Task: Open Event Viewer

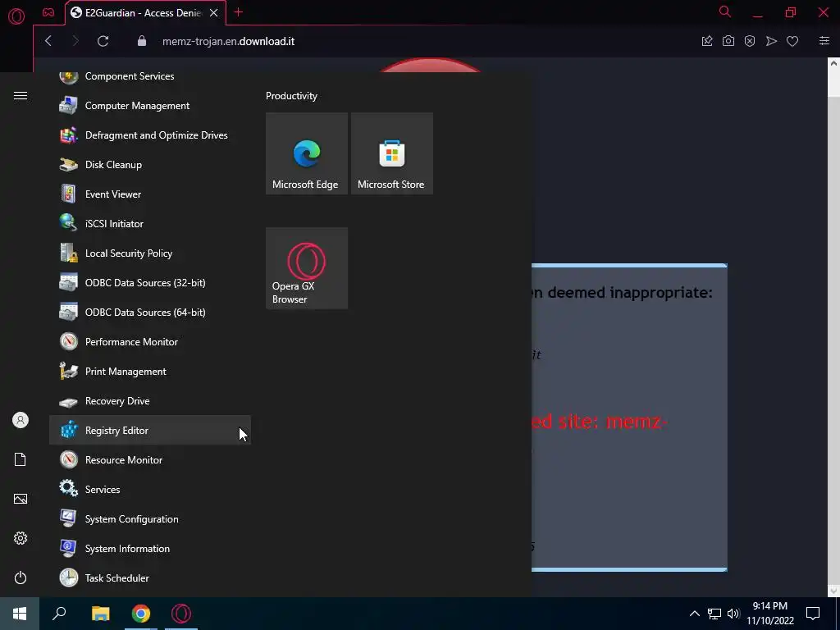Action: click(x=150, y=194)
